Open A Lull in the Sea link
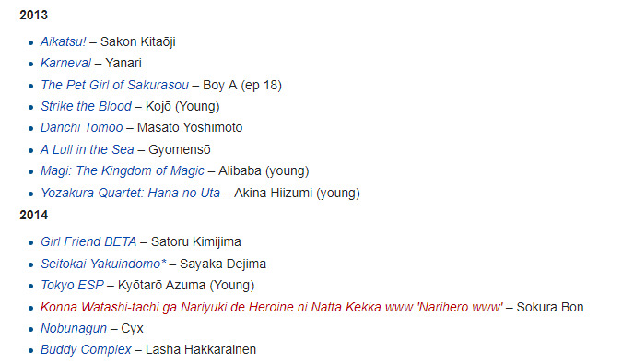The image size is (622, 364). click(88, 149)
